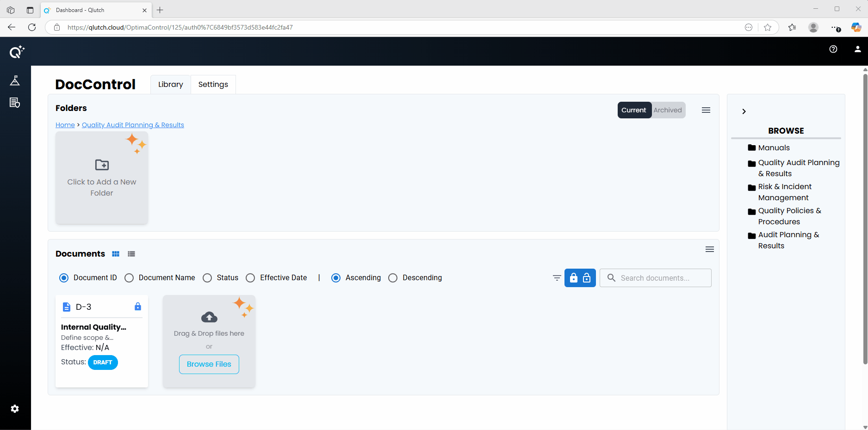Refresh the browser page
This screenshot has width=868, height=430.
click(x=32, y=27)
